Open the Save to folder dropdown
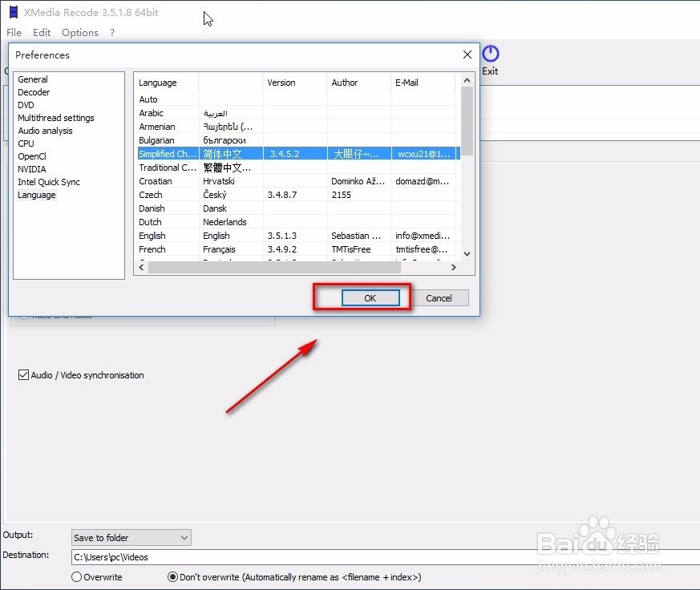The height and width of the screenshot is (590, 700). tap(132, 538)
